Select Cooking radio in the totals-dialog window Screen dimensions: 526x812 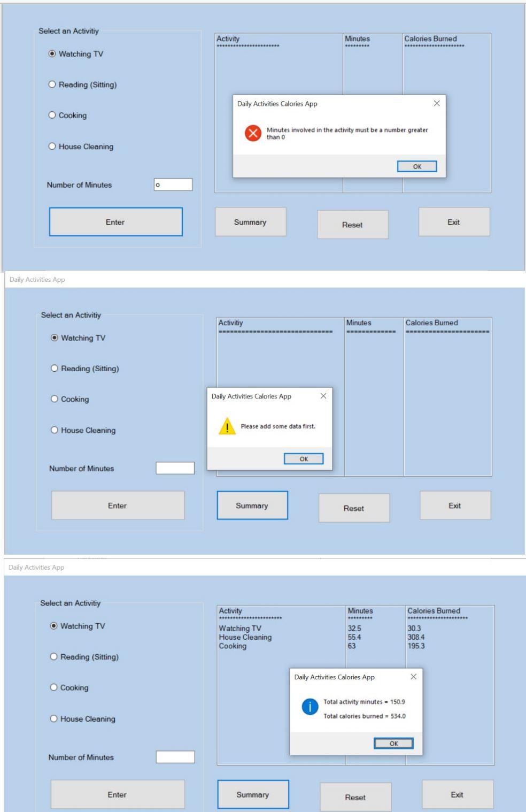69,688
